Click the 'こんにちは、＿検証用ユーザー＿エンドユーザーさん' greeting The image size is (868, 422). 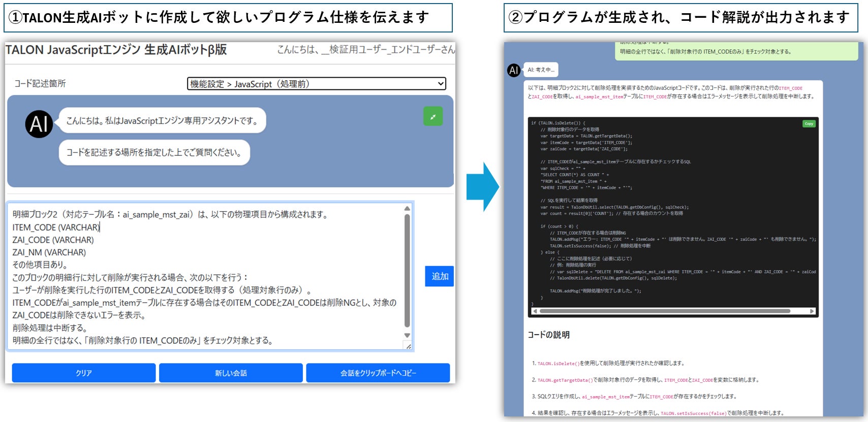366,49
